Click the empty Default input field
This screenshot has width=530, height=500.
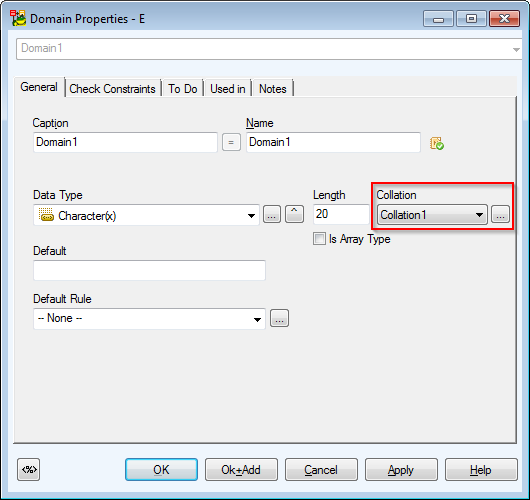149,270
